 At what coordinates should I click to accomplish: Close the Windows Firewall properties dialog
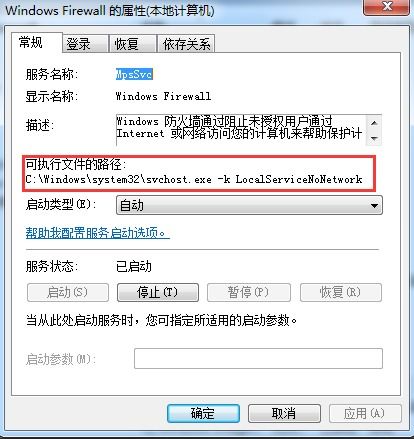click(x=386, y=7)
